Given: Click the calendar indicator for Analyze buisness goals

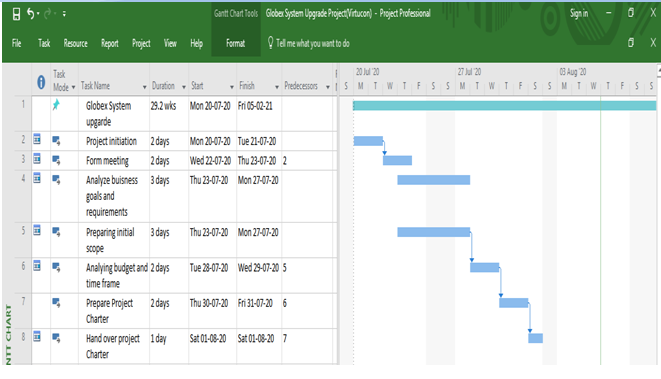Looking at the screenshot, I should pyautogui.click(x=37, y=178).
